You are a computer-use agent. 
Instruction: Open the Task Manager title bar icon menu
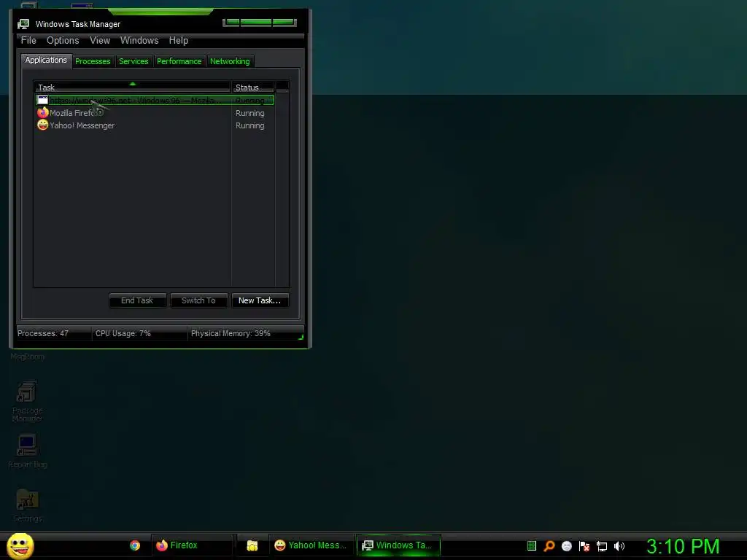[x=23, y=24]
